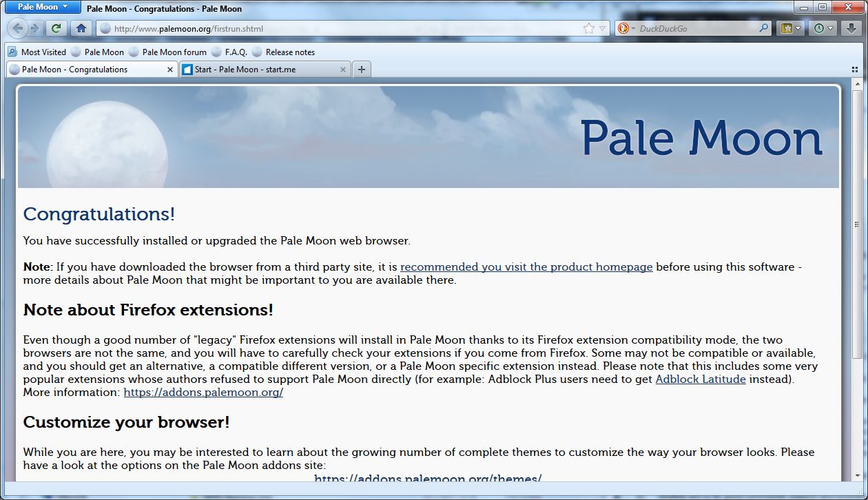Image resolution: width=868 pixels, height=500 pixels.
Task: Go forward one page
Action: point(35,28)
